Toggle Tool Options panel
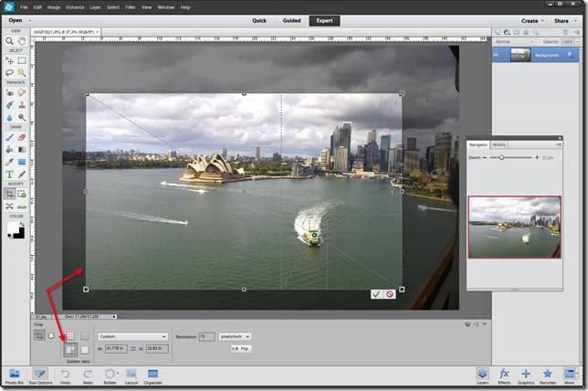 click(40, 376)
